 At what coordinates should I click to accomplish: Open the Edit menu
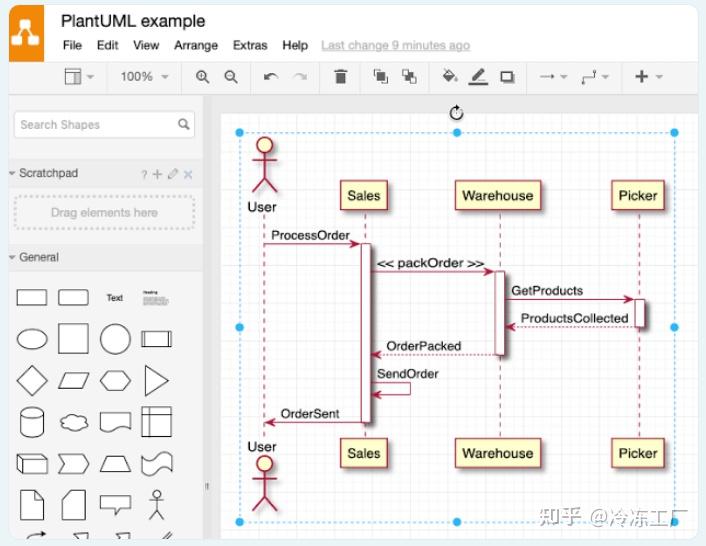[107, 45]
